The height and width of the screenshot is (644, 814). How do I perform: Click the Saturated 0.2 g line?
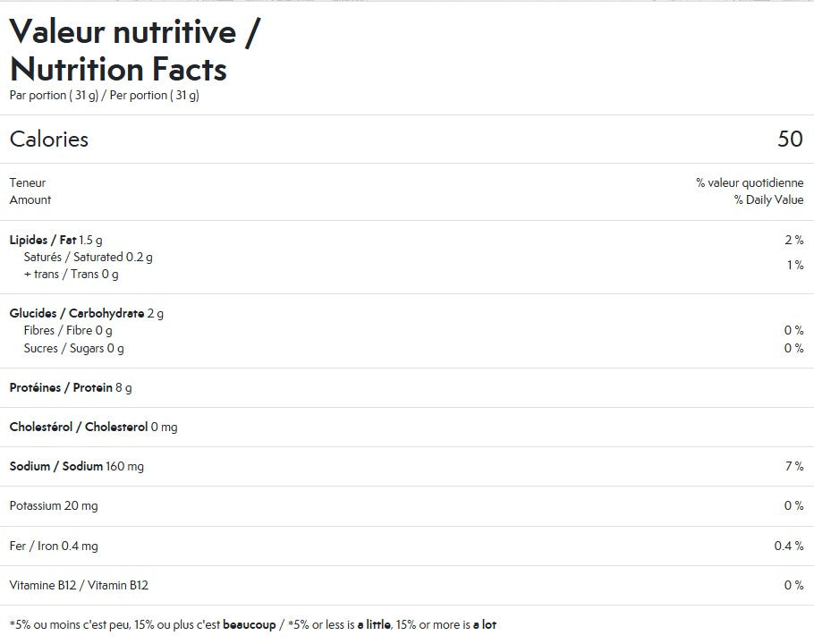coord(88,257)
